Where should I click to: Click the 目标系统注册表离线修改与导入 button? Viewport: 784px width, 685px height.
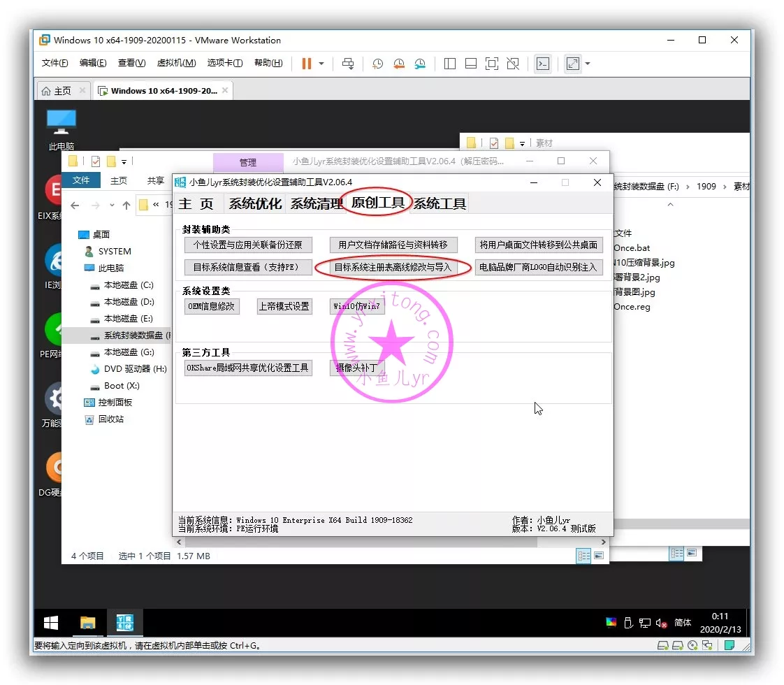[x=393, y=267]
